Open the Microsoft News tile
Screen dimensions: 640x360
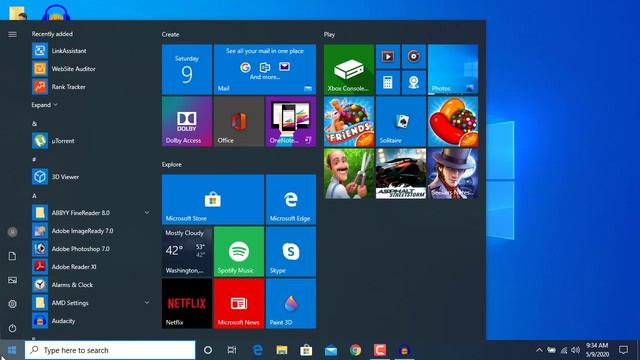pyautogui.click(x=239, y=304)
